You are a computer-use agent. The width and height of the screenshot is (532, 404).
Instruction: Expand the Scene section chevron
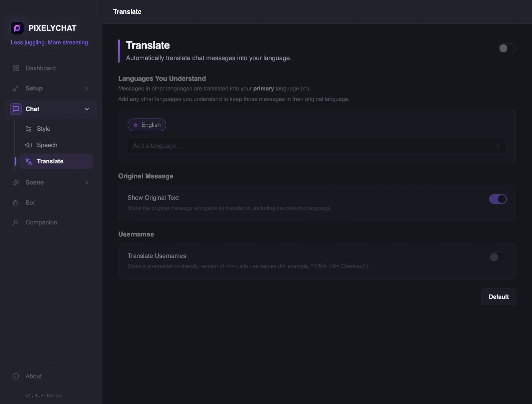[86, 183]
